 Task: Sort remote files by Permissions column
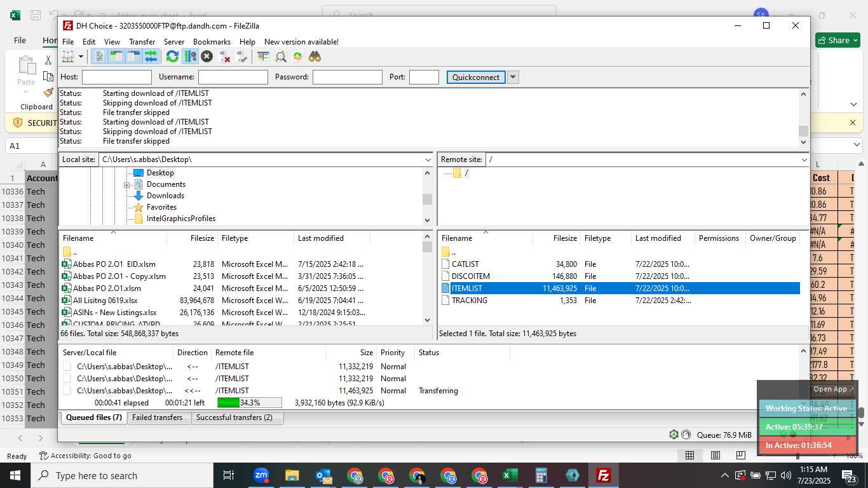pos(719,238)
